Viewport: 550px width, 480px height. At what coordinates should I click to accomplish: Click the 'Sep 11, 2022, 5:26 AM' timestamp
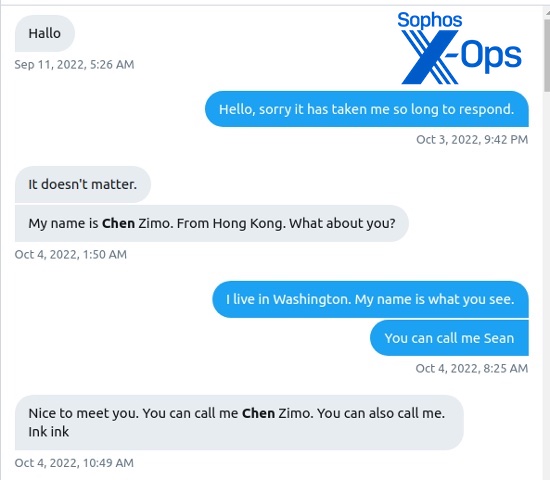(74, 65)
